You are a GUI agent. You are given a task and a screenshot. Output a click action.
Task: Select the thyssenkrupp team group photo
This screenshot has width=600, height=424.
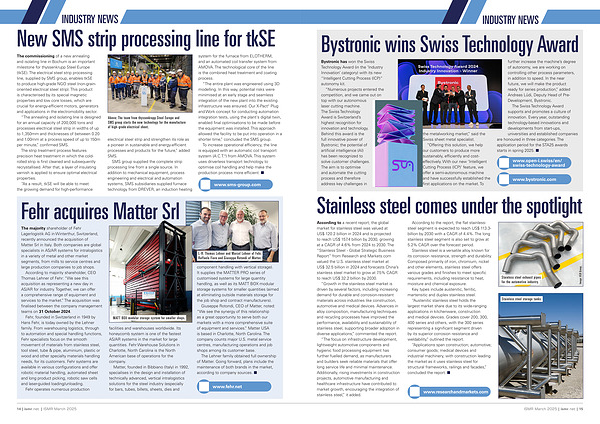tap(150, 83)
